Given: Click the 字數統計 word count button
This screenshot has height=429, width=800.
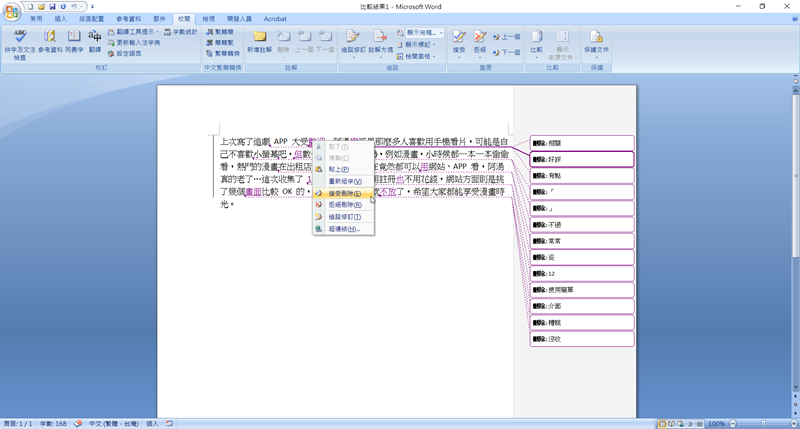Looking at the screenshot, I should click(x=180, y=32).
